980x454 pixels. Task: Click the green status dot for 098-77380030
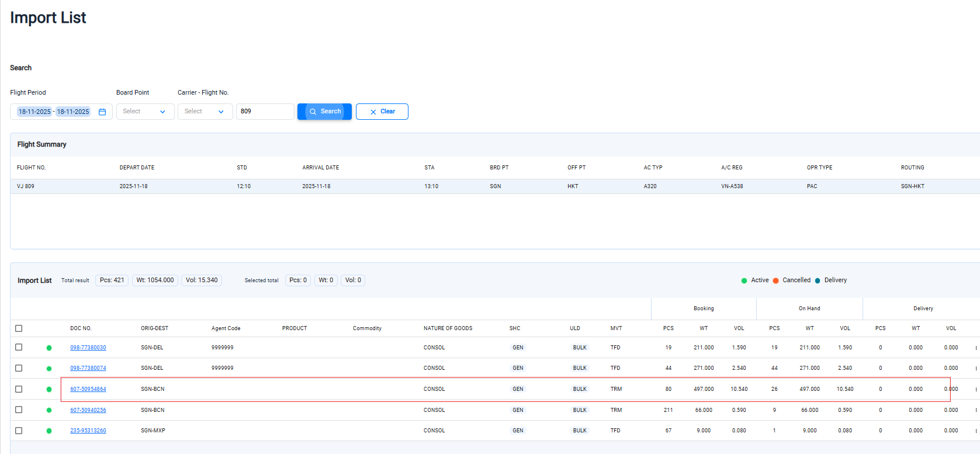click(x=49, y=348)
